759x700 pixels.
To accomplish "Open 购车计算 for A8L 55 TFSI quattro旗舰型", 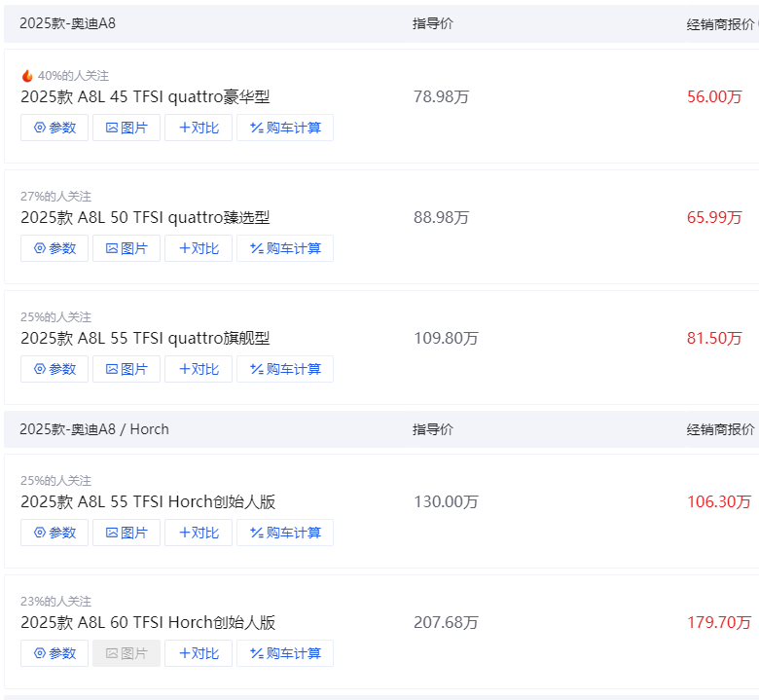I will (285, 369).
